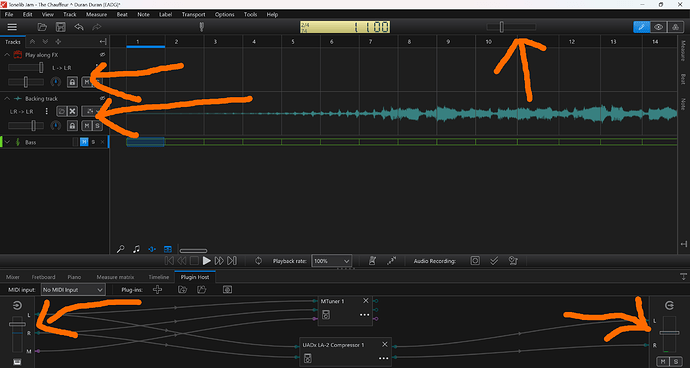Open the Tools menu
This screenshot has width=690, height=368.
tap(250, 15)
